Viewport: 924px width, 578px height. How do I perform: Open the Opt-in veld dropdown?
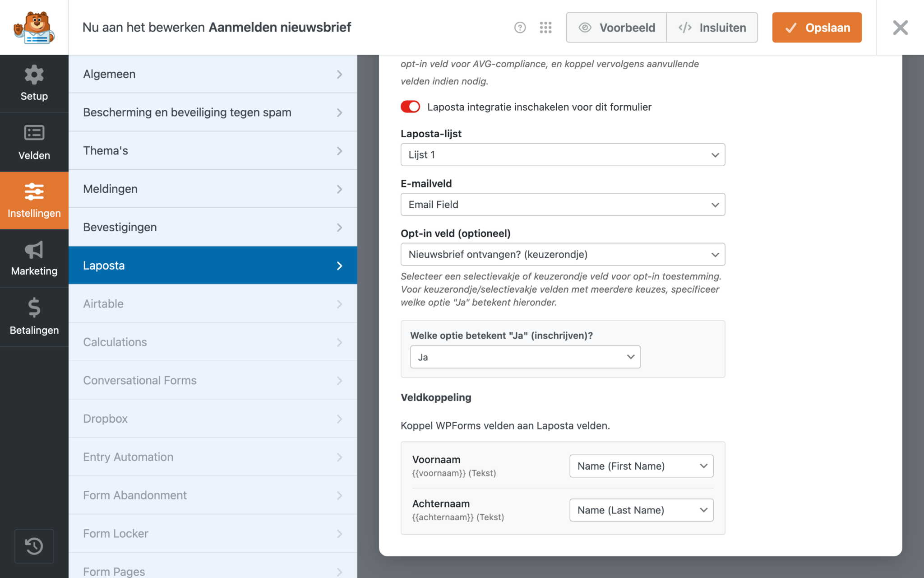pyautogui.click(x=563, y=254)
